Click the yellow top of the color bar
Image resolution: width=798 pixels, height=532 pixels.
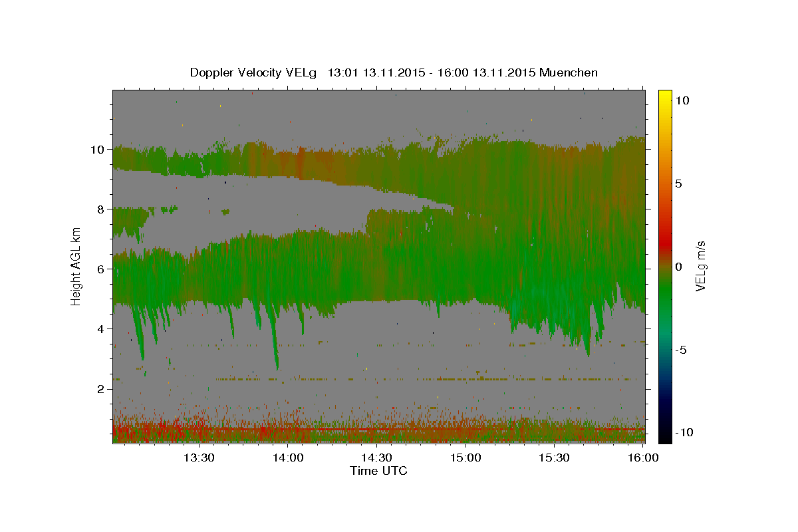click(x=664, y=95)
